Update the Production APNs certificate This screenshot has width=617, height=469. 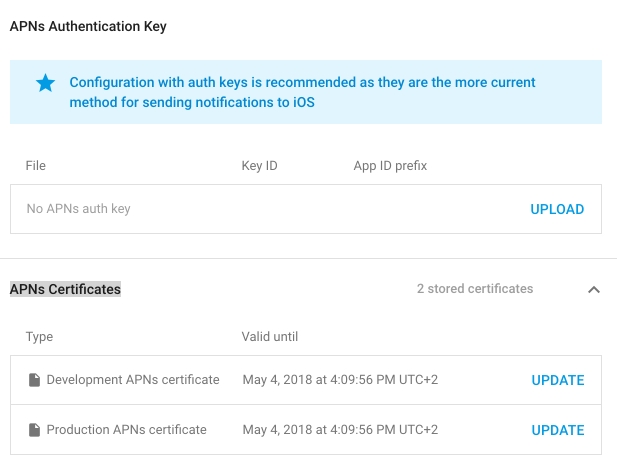pyautogui.click(x=557, y=430)
